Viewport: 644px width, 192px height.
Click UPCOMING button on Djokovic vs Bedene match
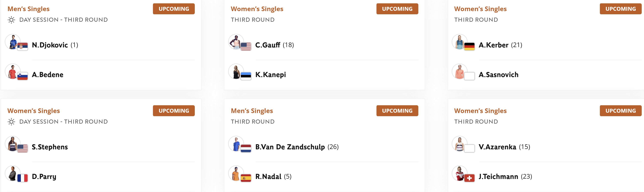click(x=174, y=9)
